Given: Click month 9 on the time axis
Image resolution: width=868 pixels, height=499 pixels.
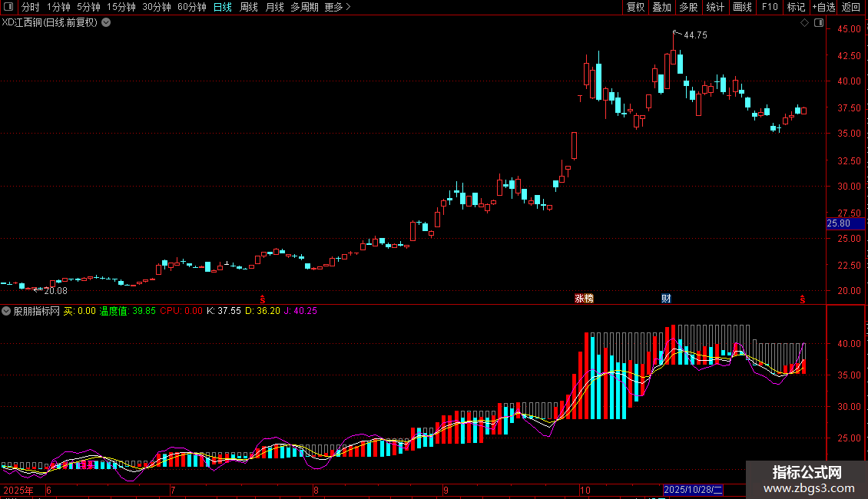Looking at the screenshot, I should click(446, 490).
